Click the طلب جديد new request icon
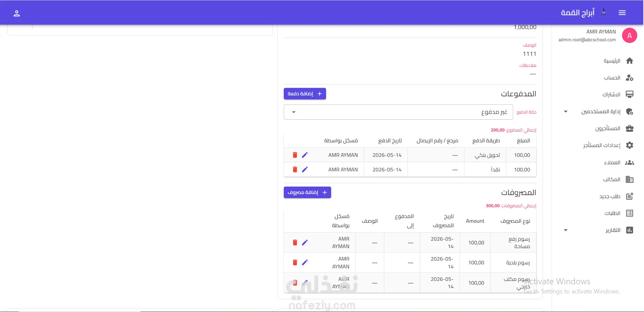Screen dimensions: 644x312 [x=629, y=196]
